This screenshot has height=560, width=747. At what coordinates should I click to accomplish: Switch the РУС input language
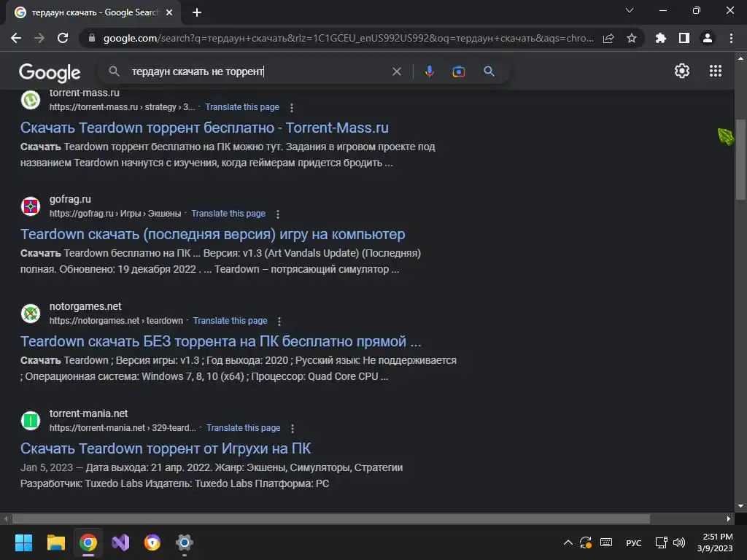click(634, 542)
